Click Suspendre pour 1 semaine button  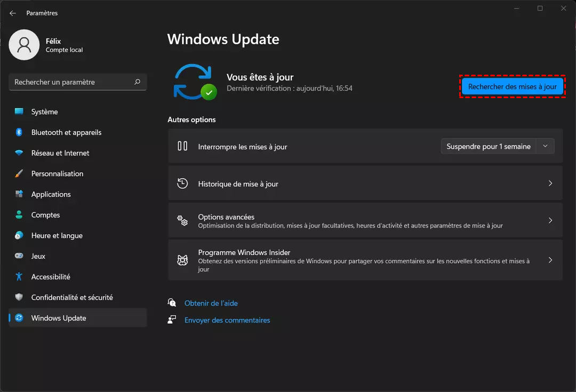click(x=489, y=146)
